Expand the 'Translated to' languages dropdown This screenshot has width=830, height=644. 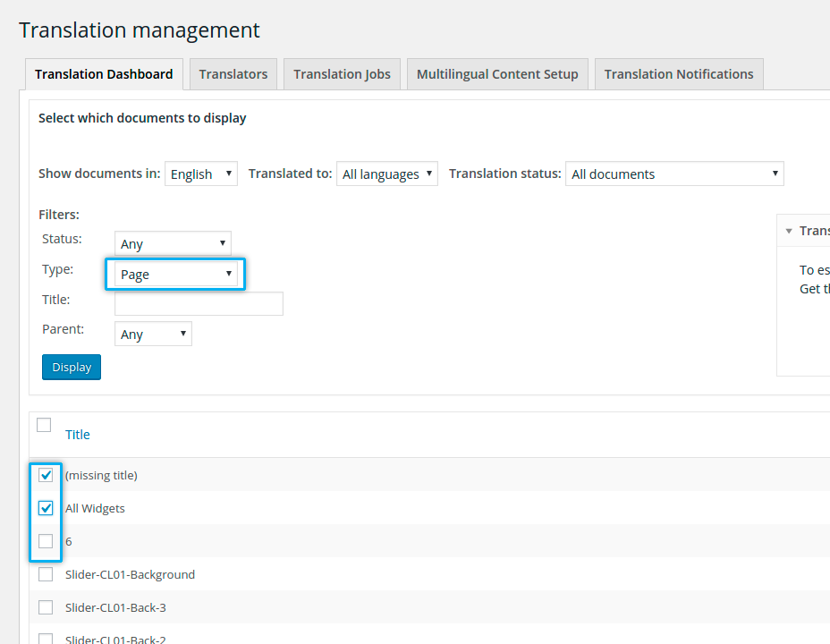387,174
